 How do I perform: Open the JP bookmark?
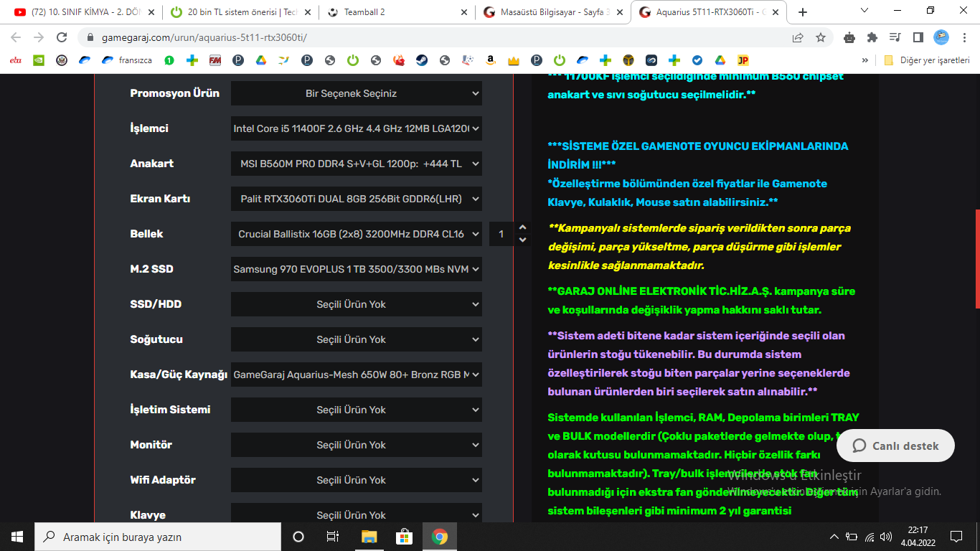743,60
